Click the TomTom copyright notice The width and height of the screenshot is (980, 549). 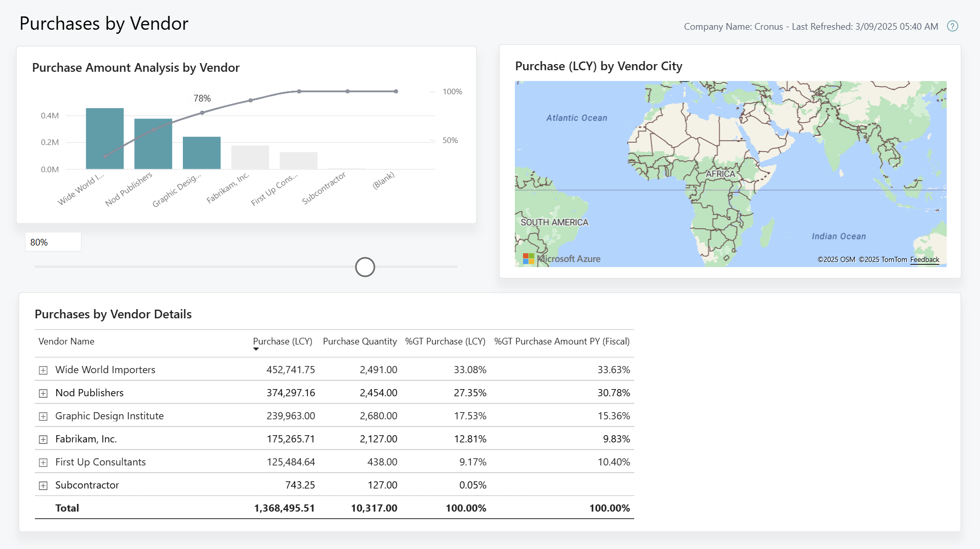coord(883,259)
